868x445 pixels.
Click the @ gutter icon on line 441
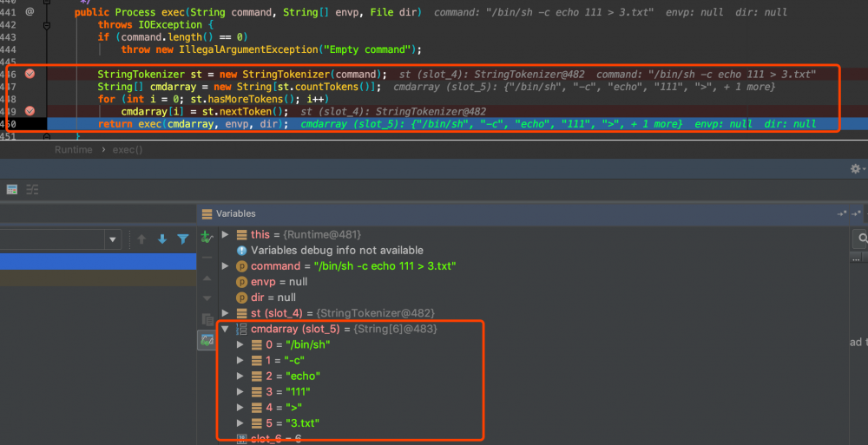(x=30, y=11)
